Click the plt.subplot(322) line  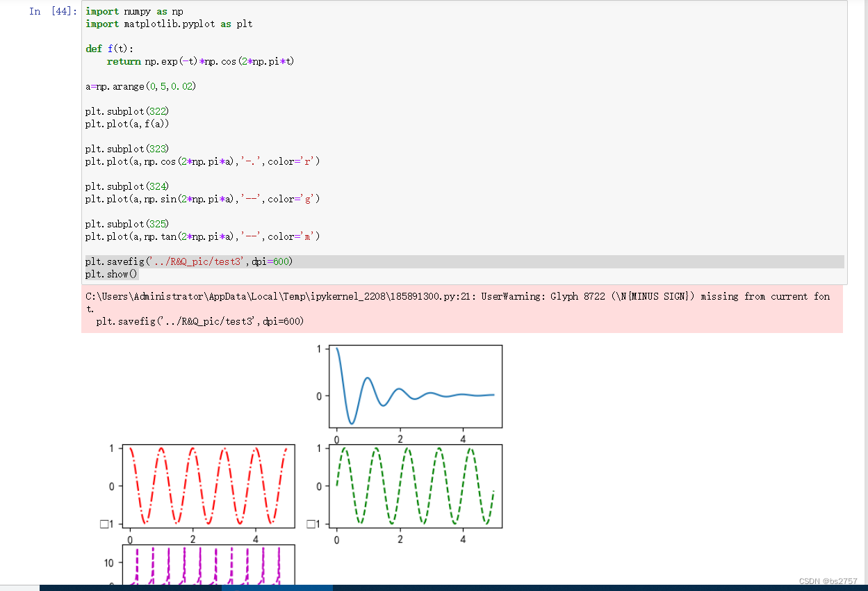coord(127,111)
